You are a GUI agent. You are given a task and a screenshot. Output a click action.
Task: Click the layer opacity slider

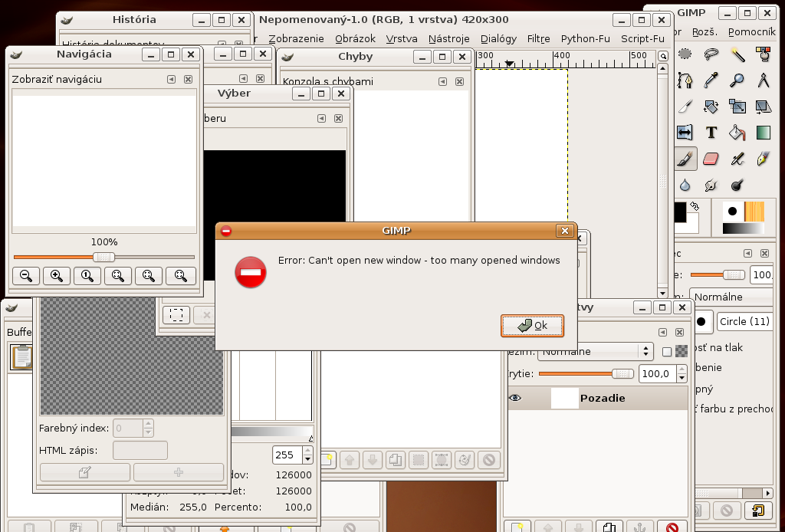pyautogui.click(x=586, y=373)
